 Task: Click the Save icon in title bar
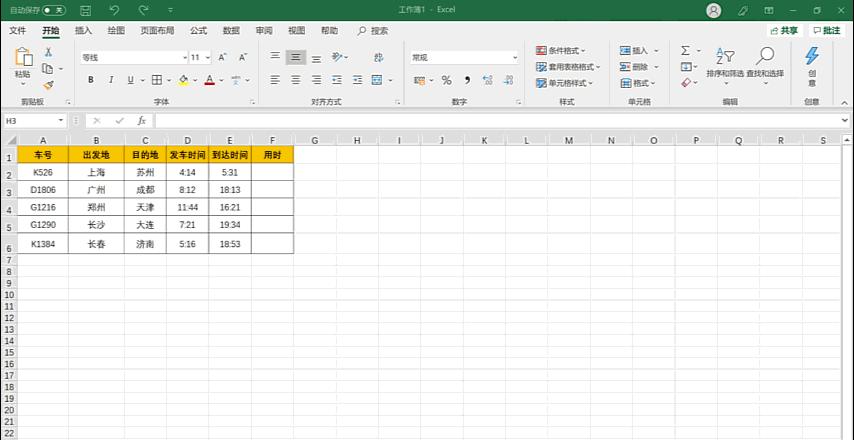(86, 10)
